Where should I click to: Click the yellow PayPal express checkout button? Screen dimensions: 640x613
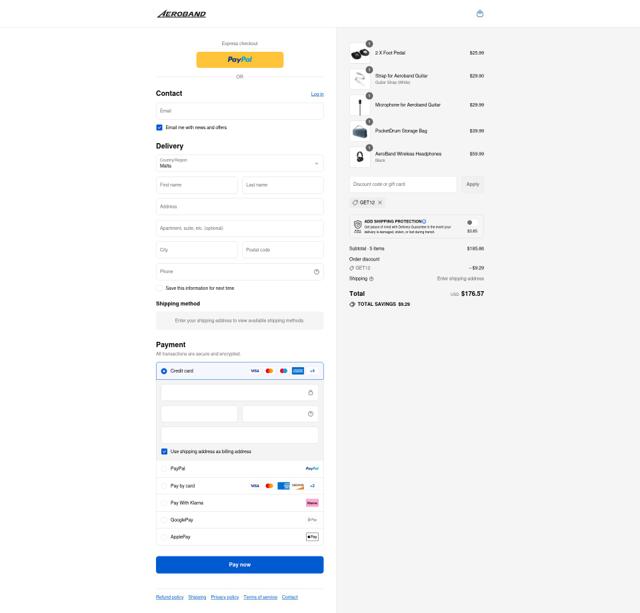(240, 60)
